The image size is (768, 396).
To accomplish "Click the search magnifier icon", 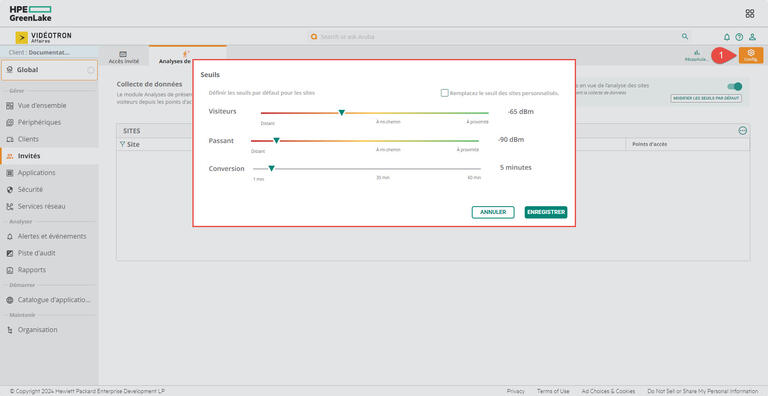I will [685, 36].
